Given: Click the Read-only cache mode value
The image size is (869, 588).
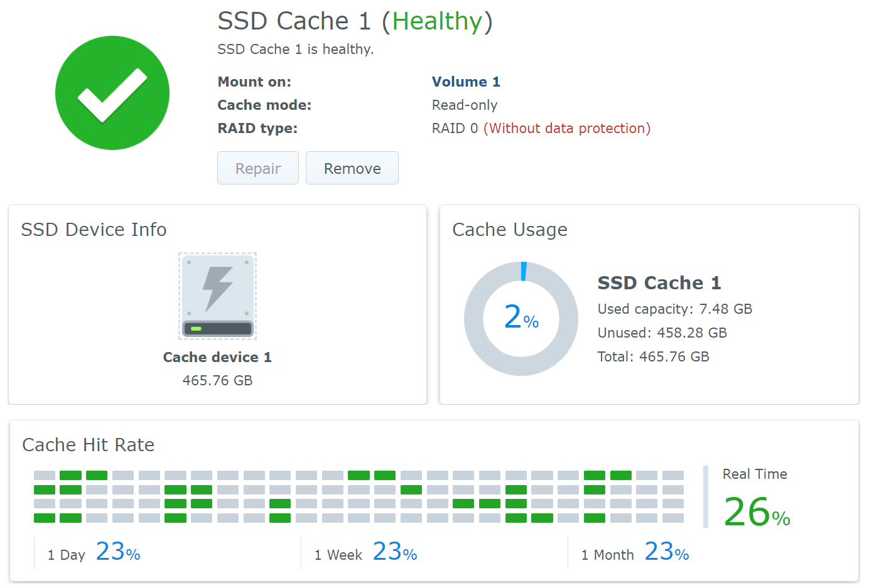Looking at the screenshot, I should [464, 105].
